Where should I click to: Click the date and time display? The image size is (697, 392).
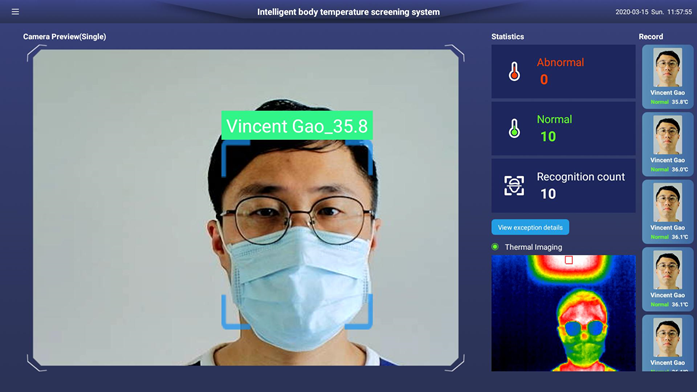point(653,12)
